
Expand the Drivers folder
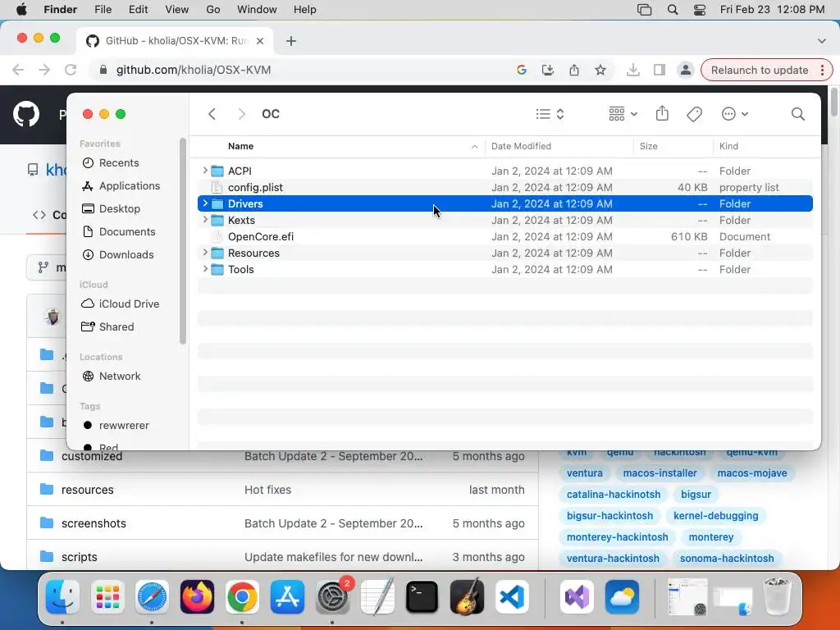pos(204,203)
